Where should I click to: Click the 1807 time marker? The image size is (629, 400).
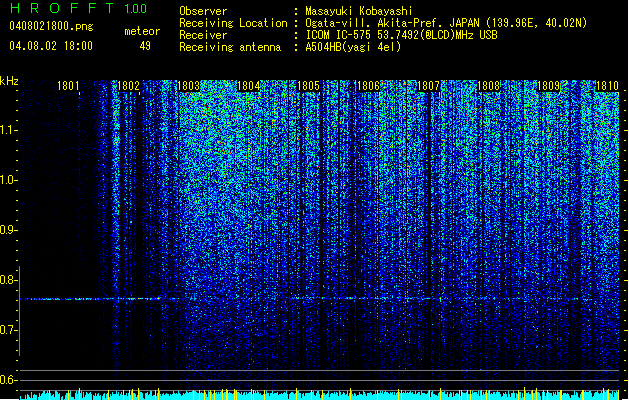coord(428,86)
